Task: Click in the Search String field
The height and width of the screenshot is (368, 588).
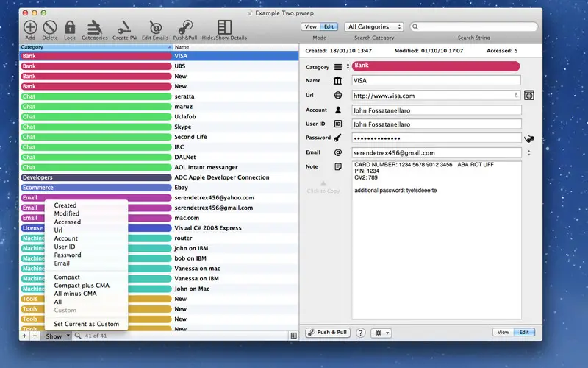Action: [474, 26]
